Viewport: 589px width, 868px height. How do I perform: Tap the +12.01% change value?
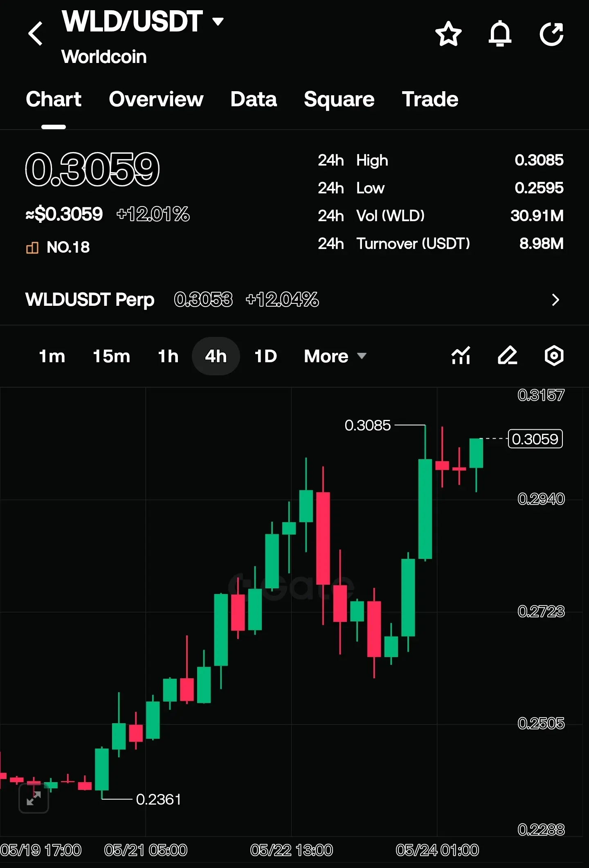point(153,214)
